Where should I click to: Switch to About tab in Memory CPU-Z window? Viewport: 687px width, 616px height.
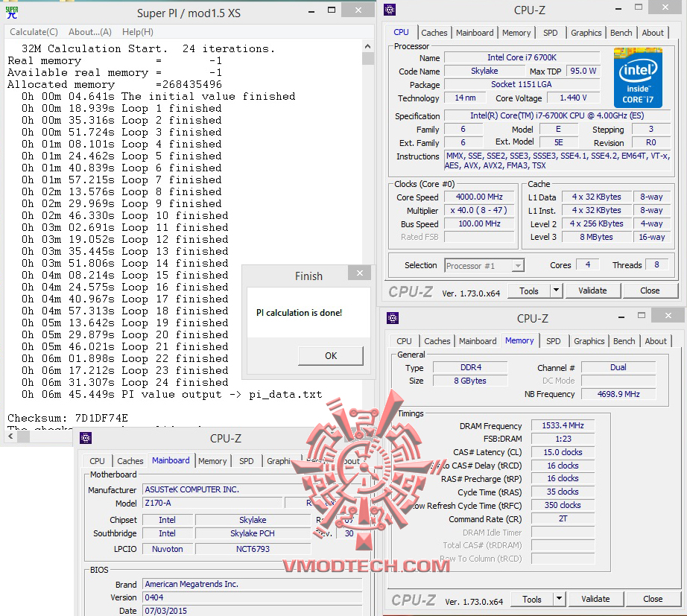(656, 341)
